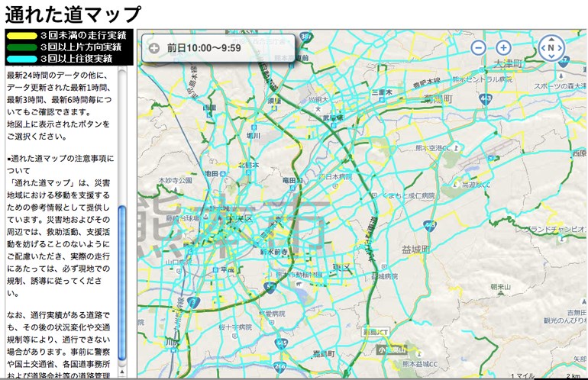Select the 前日10:00〜9:59 time range label

tap(204, 48)
